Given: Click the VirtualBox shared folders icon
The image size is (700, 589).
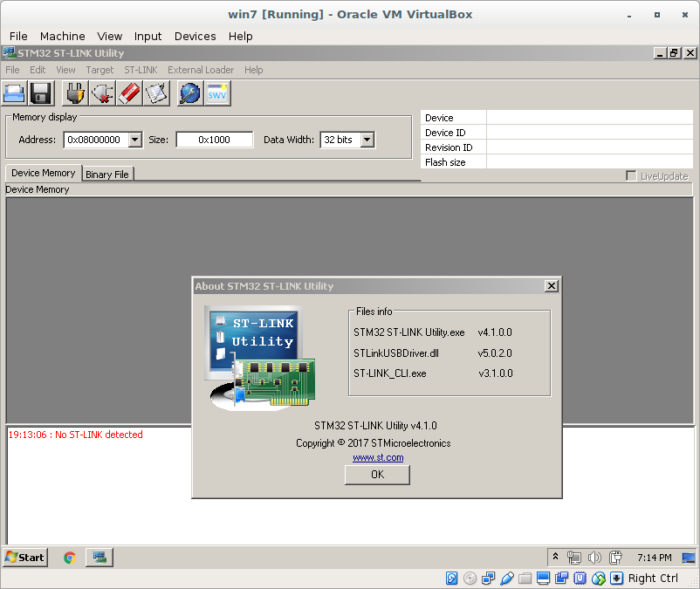Looking at the screenshot, I should click(525, 579).
